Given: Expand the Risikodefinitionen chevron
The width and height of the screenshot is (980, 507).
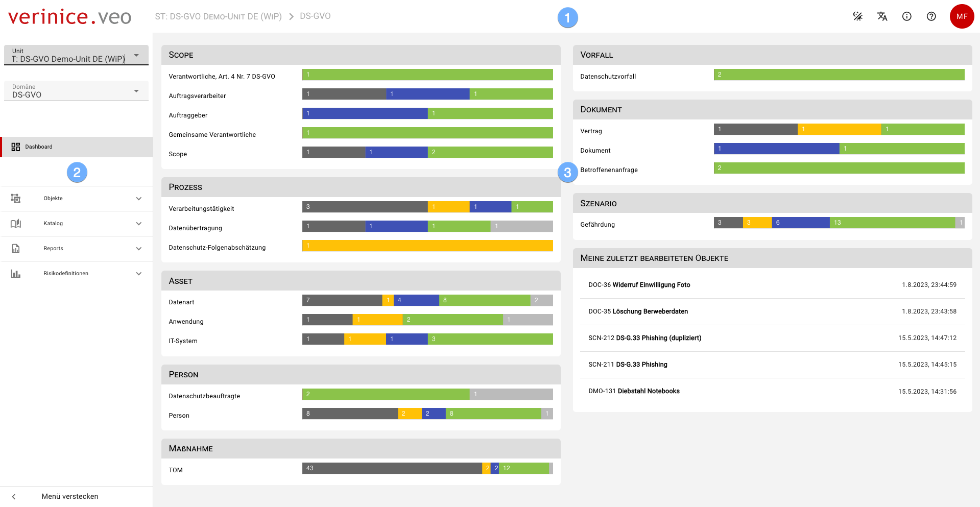Looking at the screenshot, I should coord(139,274).
